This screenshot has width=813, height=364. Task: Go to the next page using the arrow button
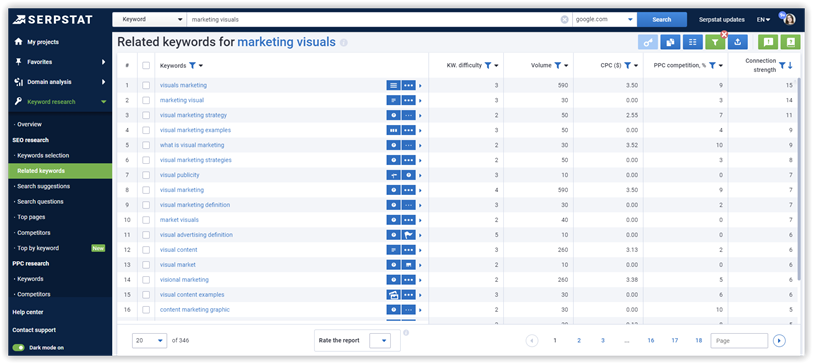(779, 341)
